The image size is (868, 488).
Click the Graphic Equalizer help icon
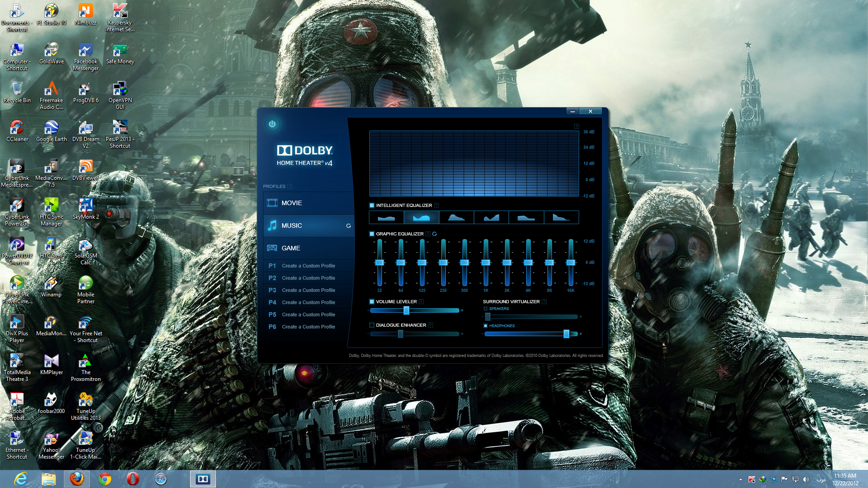tap(428, 234)
